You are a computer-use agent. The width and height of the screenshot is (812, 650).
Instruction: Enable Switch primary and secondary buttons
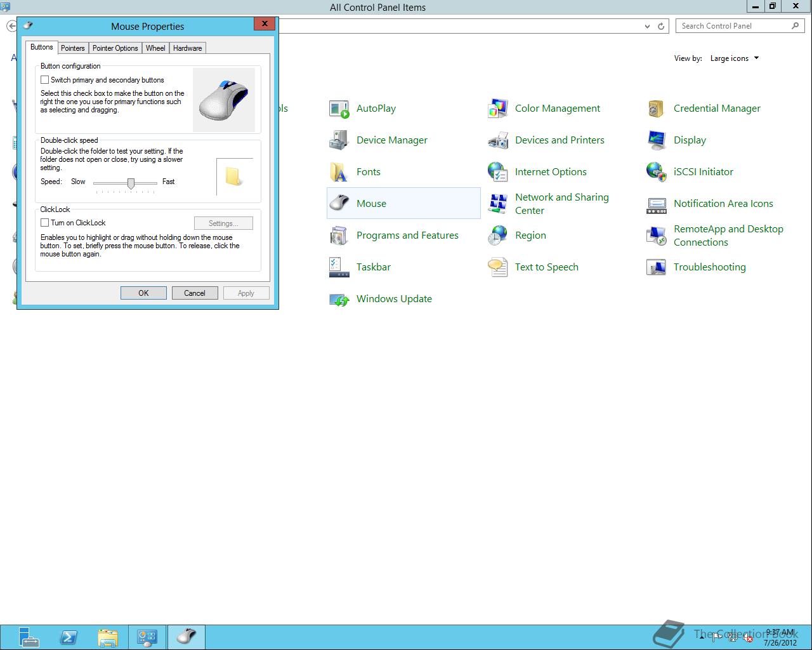(44, 80)
